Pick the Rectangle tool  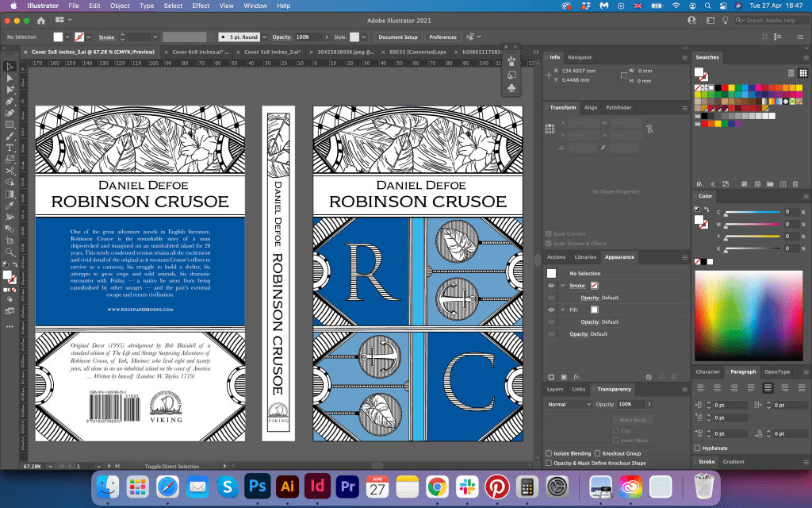tap(10, 125)
